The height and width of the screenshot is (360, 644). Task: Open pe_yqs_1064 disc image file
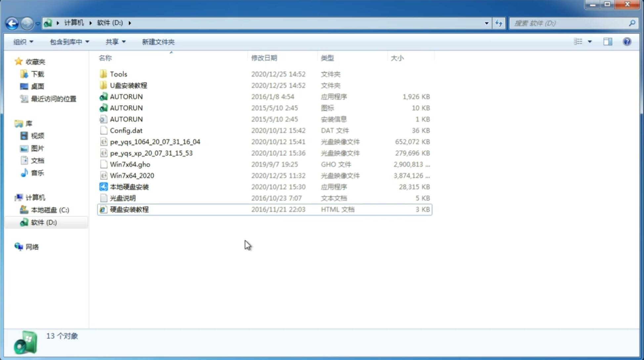[x=155, y=142]
